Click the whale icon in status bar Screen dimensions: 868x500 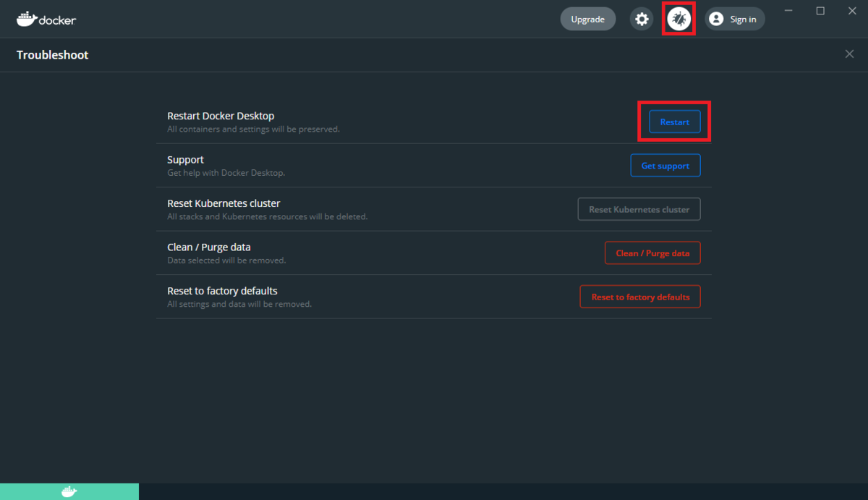tap(69, 492)
